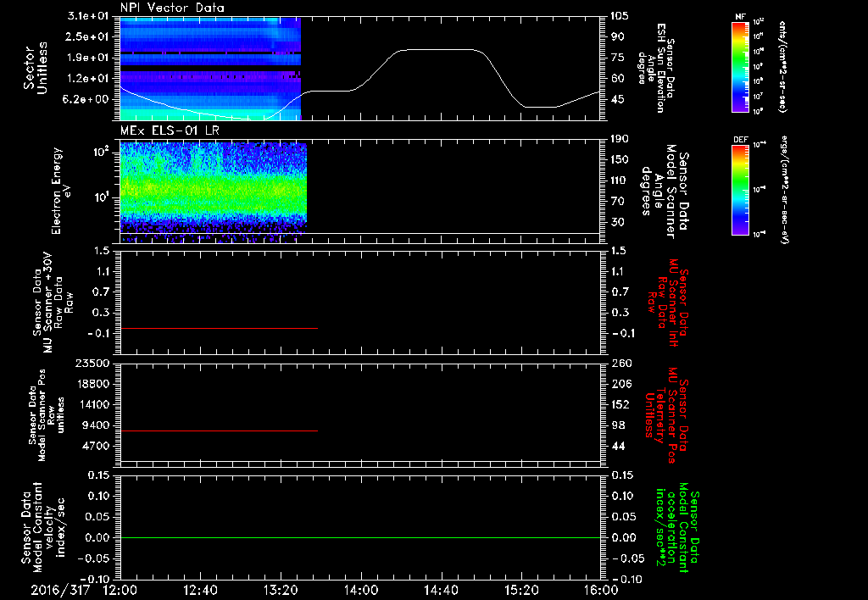Click the 75 degree elevation tick label
The image size is (868, 600).
(x=617, y=58)
